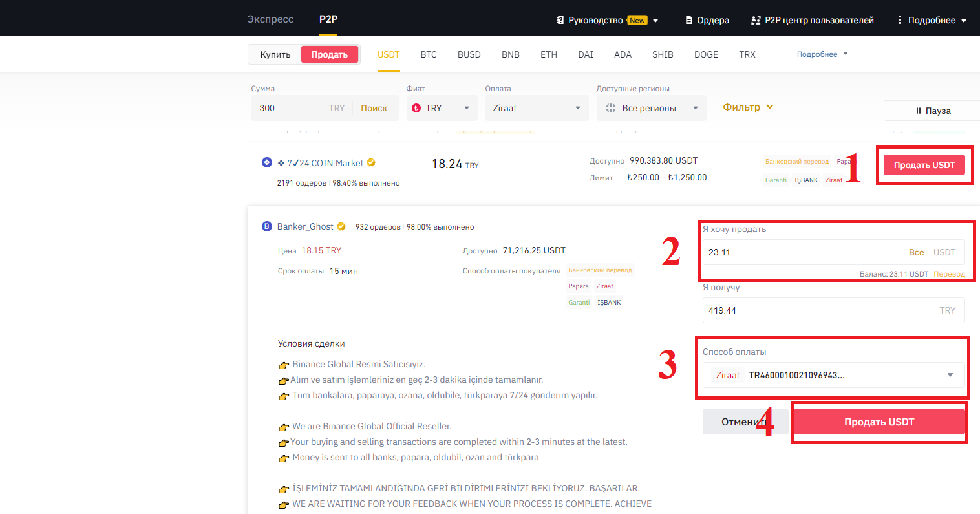980x514 pixels.
Task: Select the ADA coin tab
Action: point(623,54)
